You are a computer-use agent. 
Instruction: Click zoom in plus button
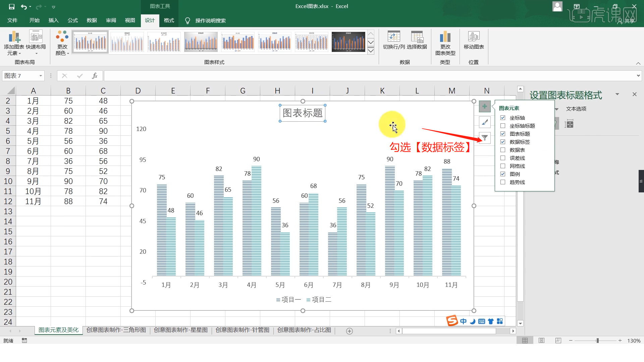(x=620, y=341)
